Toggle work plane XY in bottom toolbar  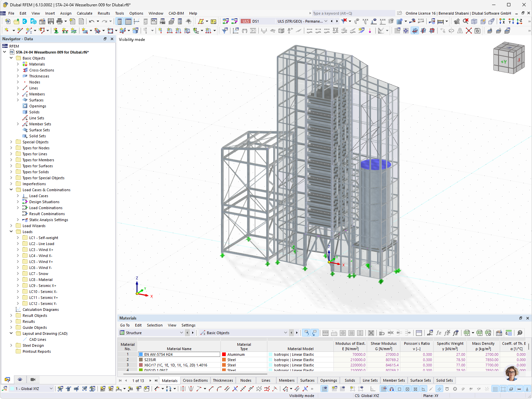[x=423, y=388]
